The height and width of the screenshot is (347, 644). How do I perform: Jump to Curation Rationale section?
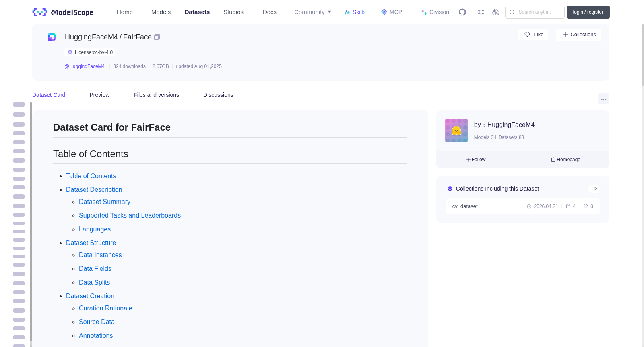point(105,308)
